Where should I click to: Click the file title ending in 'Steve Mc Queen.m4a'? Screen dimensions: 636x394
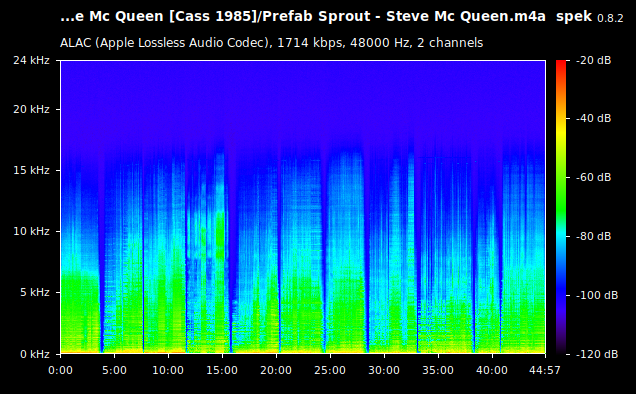(x=303, y=17)
